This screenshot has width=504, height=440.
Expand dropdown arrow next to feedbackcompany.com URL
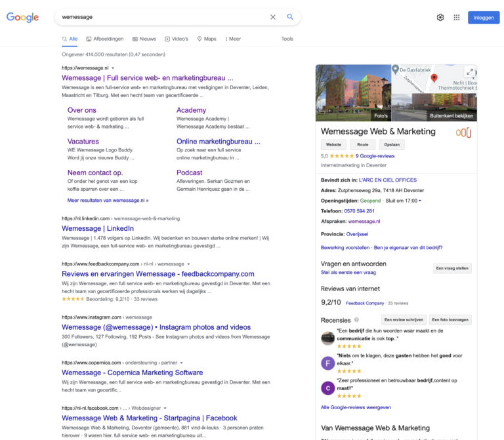coord(189,264)
